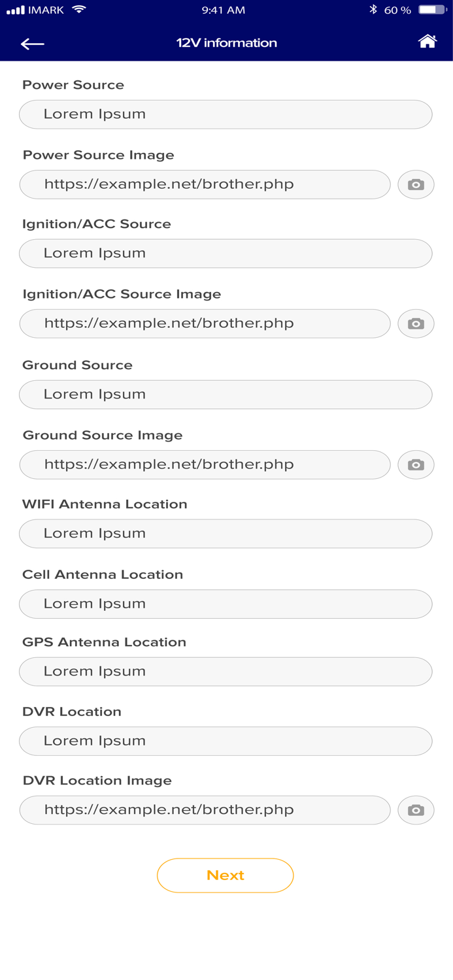Screen dimensions: 453x980
Task: Tap the battery indicator icon
Action: point(431,10)
